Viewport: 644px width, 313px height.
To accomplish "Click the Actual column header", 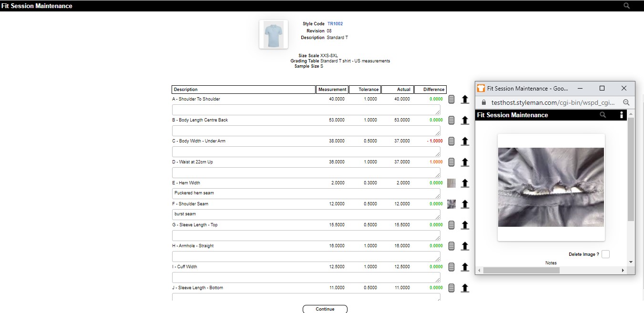I will coord(397,90).
